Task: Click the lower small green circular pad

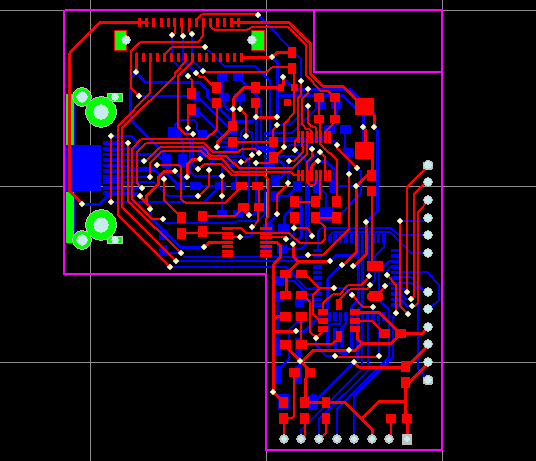Action: pyautogui.click(x=82, y=240)
